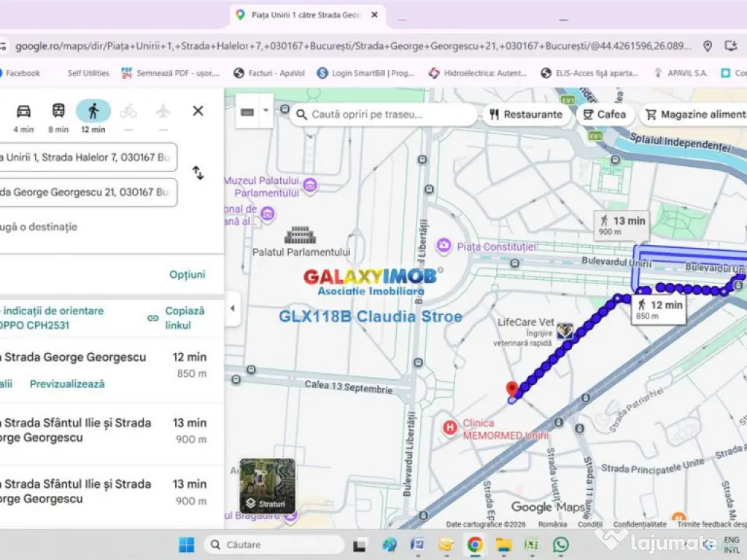Open the Straturi layers thumbnail
This screenshot has height=560, width=747.
[268, 486]
